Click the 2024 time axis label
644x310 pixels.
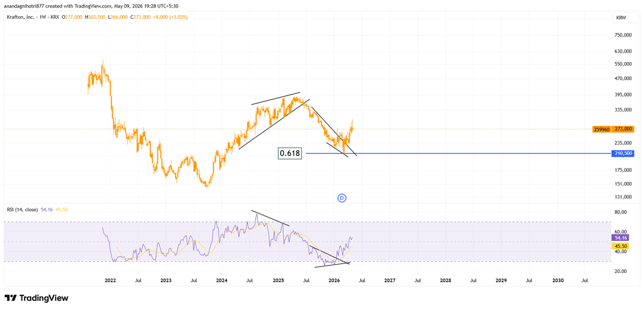(222, 281)
